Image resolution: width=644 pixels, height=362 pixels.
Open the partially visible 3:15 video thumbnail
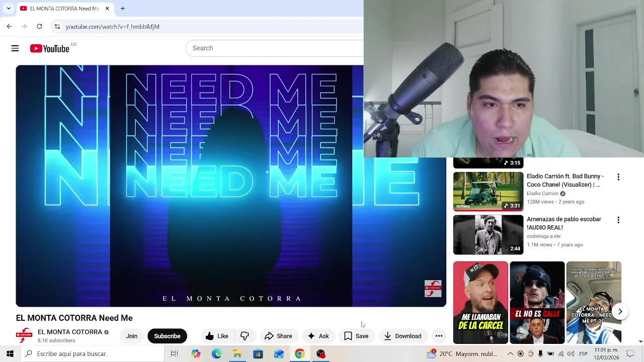pos(488,163)
